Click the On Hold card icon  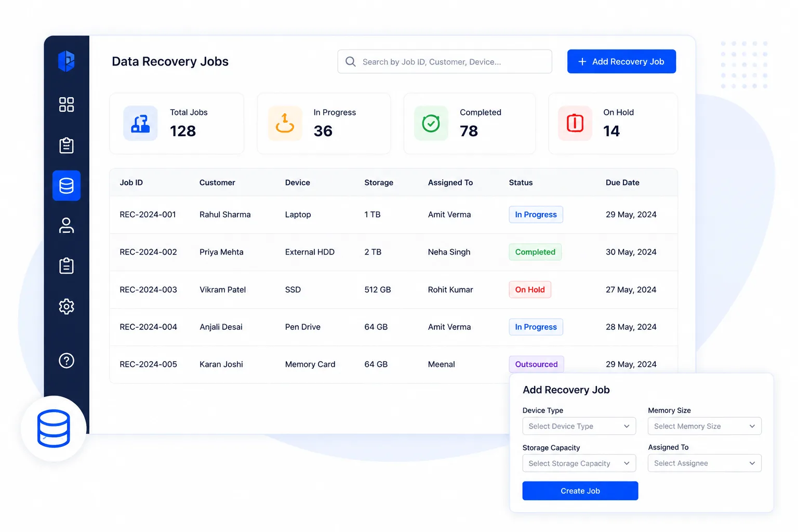575,123
